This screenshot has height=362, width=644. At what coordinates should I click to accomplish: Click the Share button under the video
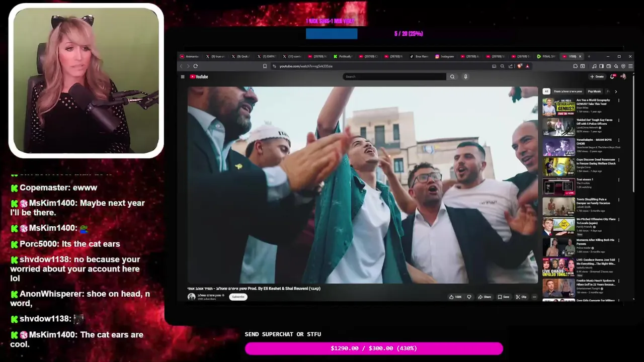(x=485, y=297)
